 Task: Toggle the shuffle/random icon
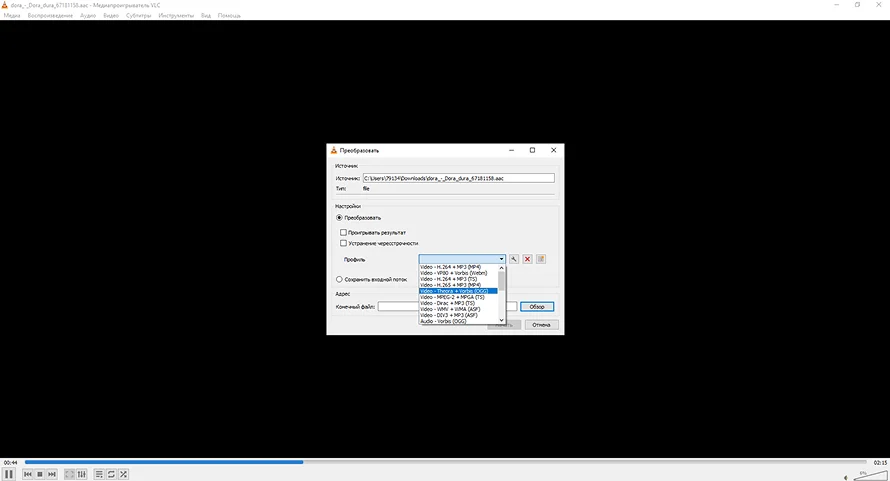point(123,474)
